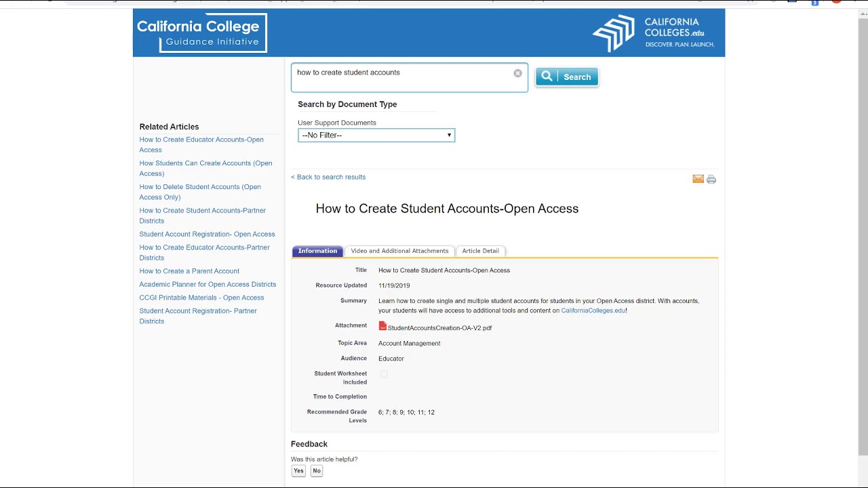Open CaliforniaColleges.edu link in summary

coord(593,310)
